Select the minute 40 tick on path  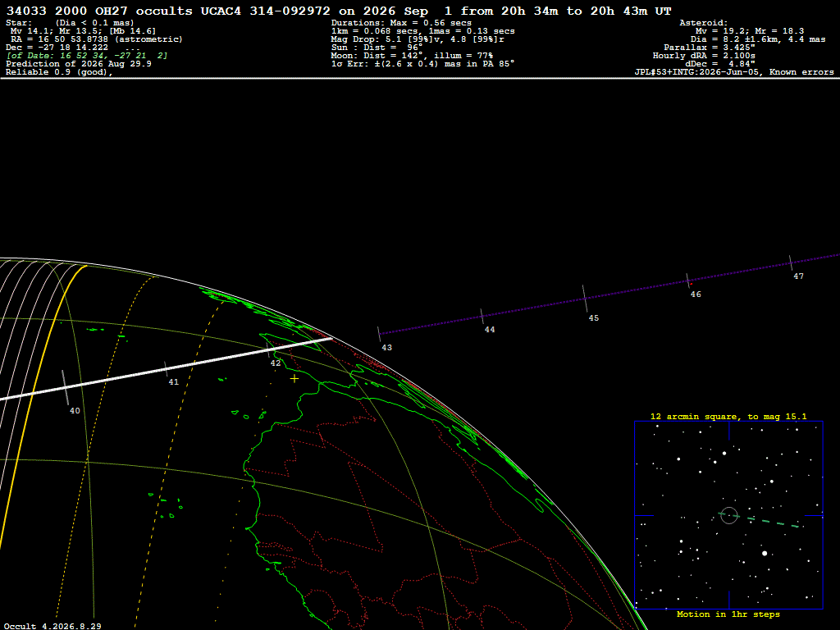coord(65,387)
